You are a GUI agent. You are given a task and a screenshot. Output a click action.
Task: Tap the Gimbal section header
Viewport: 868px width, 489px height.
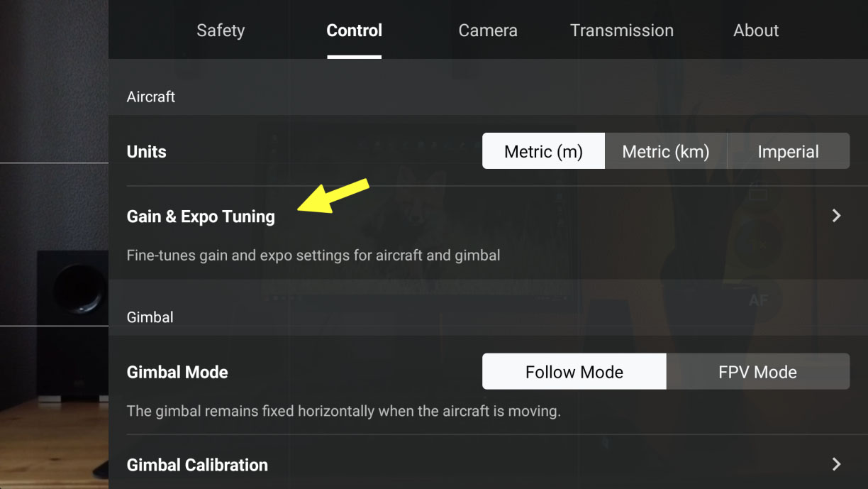150,317
